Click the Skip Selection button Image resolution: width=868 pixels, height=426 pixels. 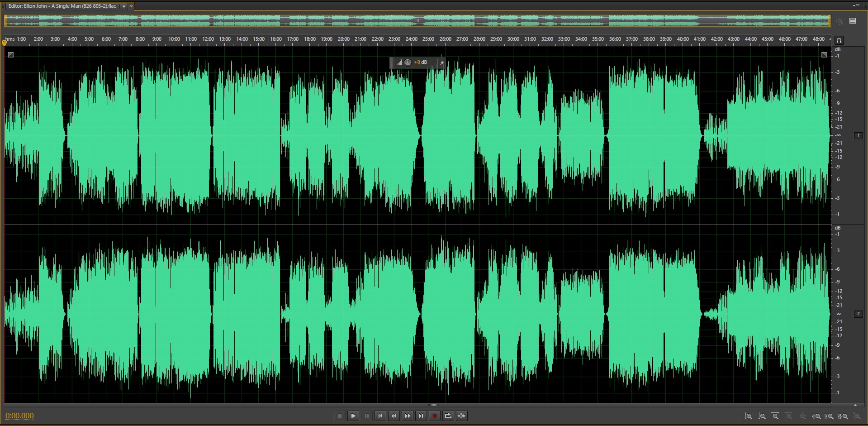(x=461, y=416)
